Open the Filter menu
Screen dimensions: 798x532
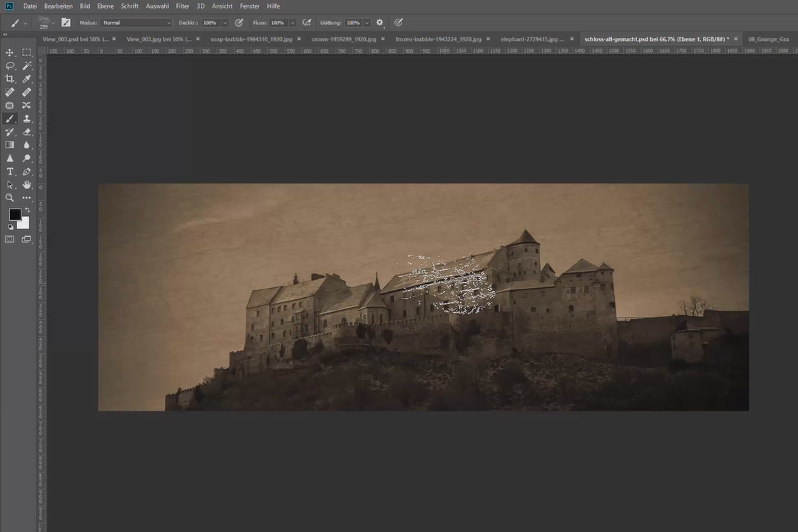tap(183, 6)
